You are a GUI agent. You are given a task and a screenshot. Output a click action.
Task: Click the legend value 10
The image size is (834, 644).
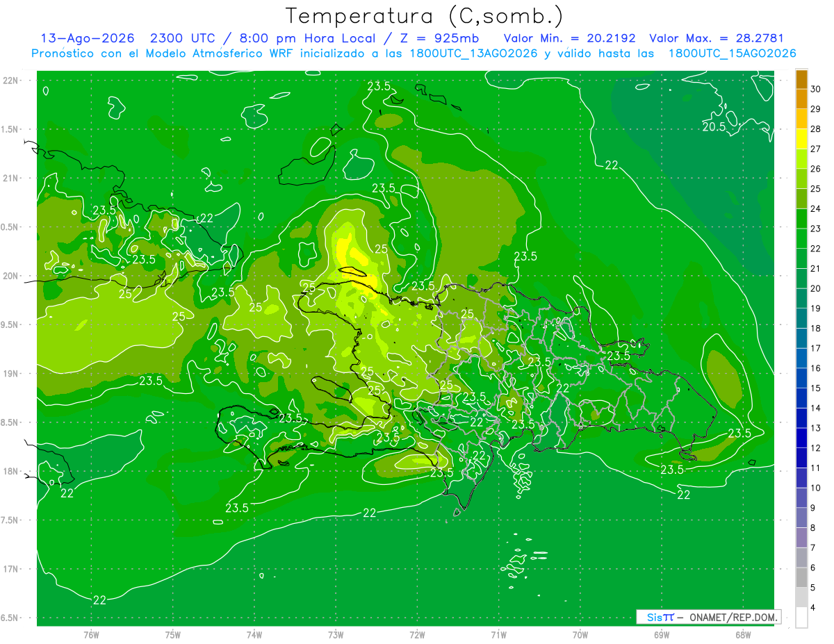point(816,488)
